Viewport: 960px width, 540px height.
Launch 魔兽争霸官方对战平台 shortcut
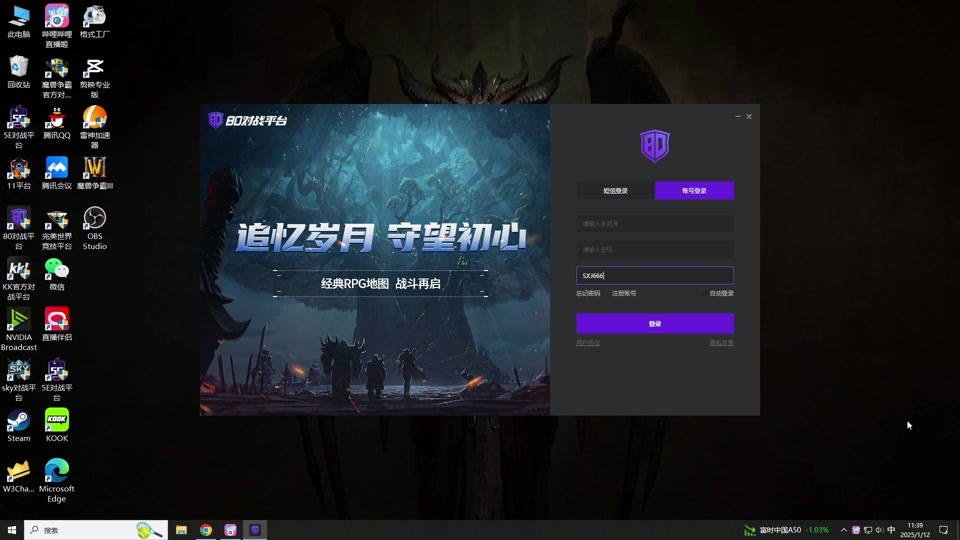(x=56, y=77)
